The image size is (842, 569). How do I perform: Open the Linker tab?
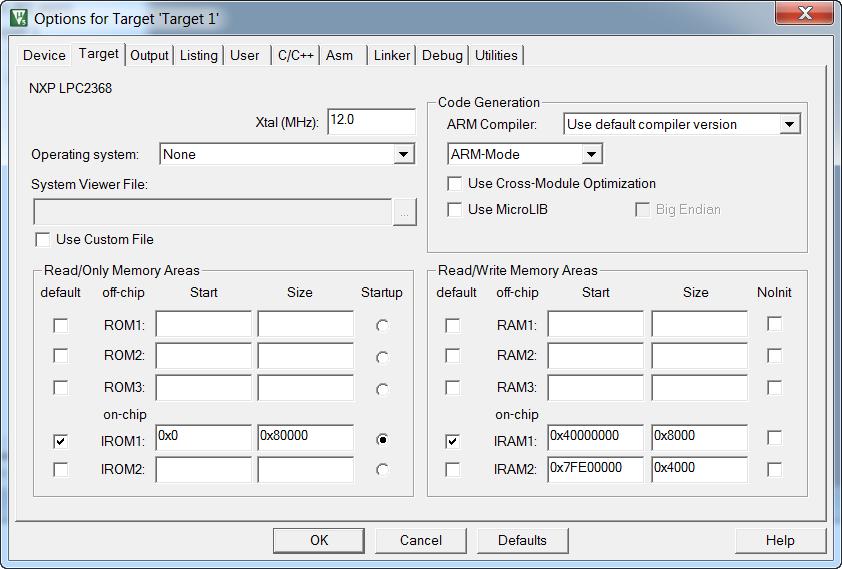(392, 55)
